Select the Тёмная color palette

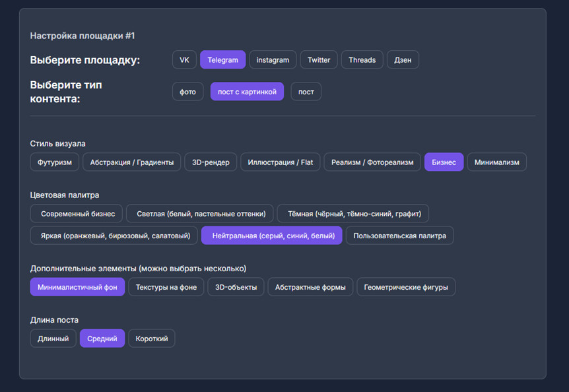[x=353, y=214]
